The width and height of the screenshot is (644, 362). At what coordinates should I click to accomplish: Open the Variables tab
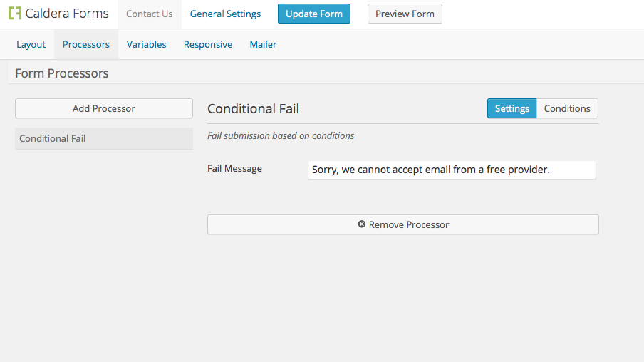point(146,44)
